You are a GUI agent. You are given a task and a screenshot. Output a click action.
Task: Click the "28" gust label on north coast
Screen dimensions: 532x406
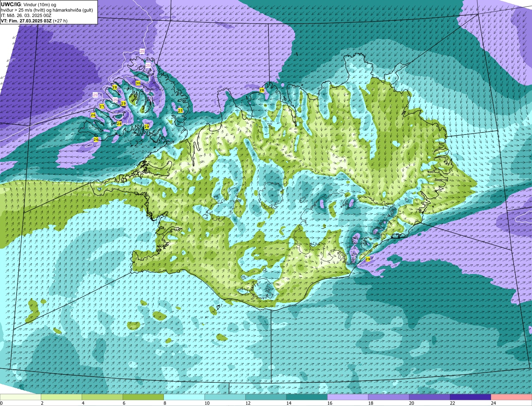(x=262, y=90)
